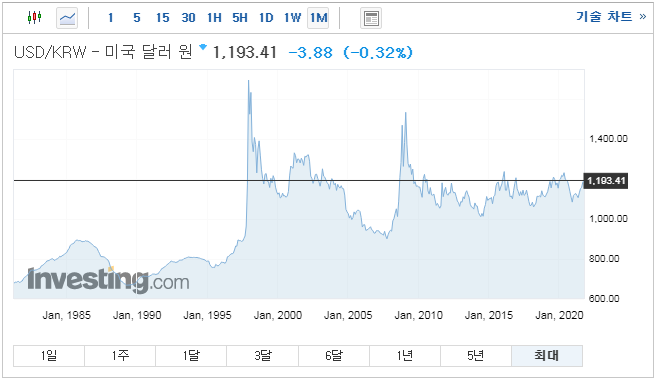The image size is (655, 379).
Task: Click the Jan, 1985 date label
Action: [x=66, y=315]
